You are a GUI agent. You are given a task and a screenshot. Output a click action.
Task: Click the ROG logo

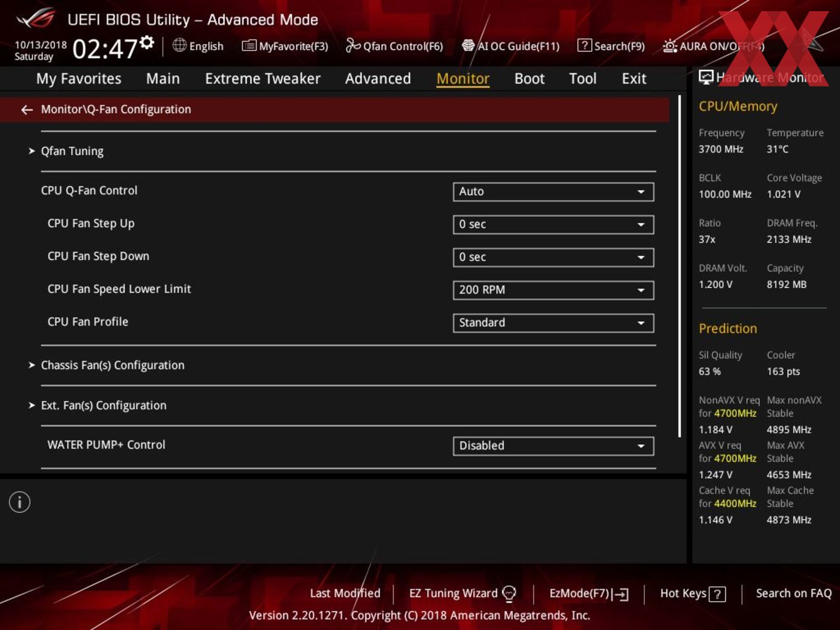(36, 19)
